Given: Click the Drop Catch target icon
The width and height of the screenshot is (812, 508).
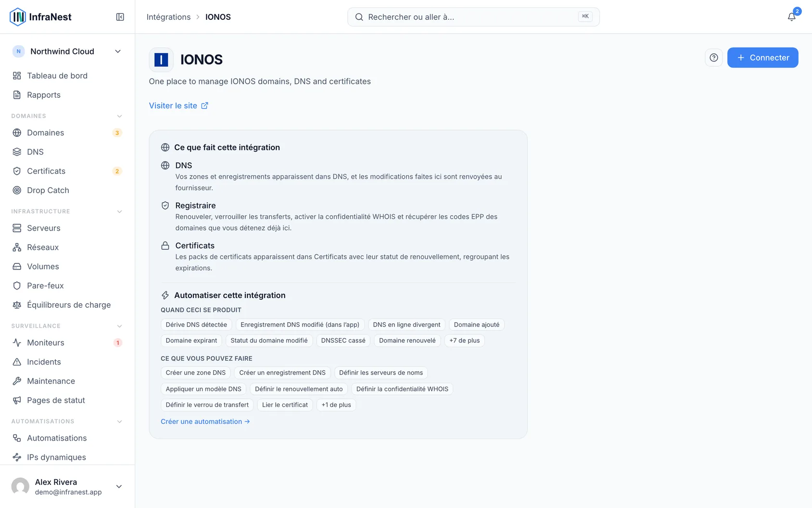Looking at the screenshot, I should pyautogui.click(x=17, y=190).
